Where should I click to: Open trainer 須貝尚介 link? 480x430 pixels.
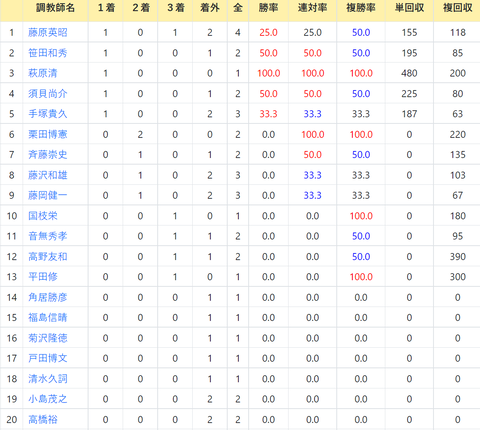48,94
